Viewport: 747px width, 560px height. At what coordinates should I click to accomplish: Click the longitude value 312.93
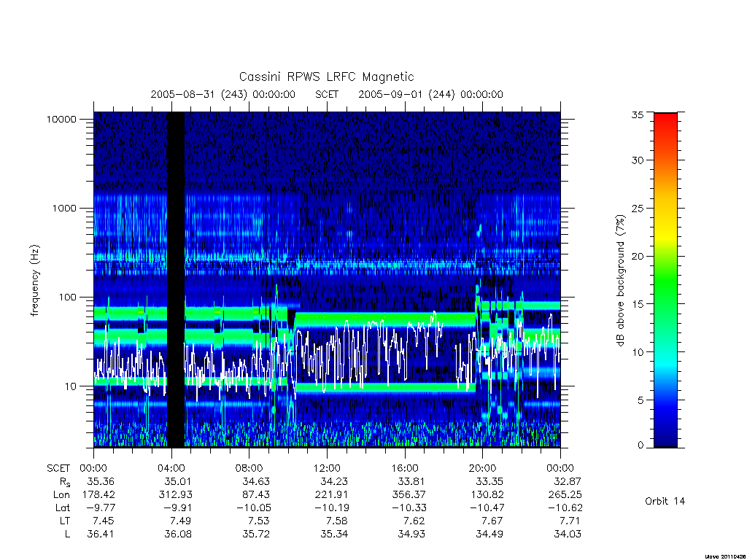(x=175, y=495)
